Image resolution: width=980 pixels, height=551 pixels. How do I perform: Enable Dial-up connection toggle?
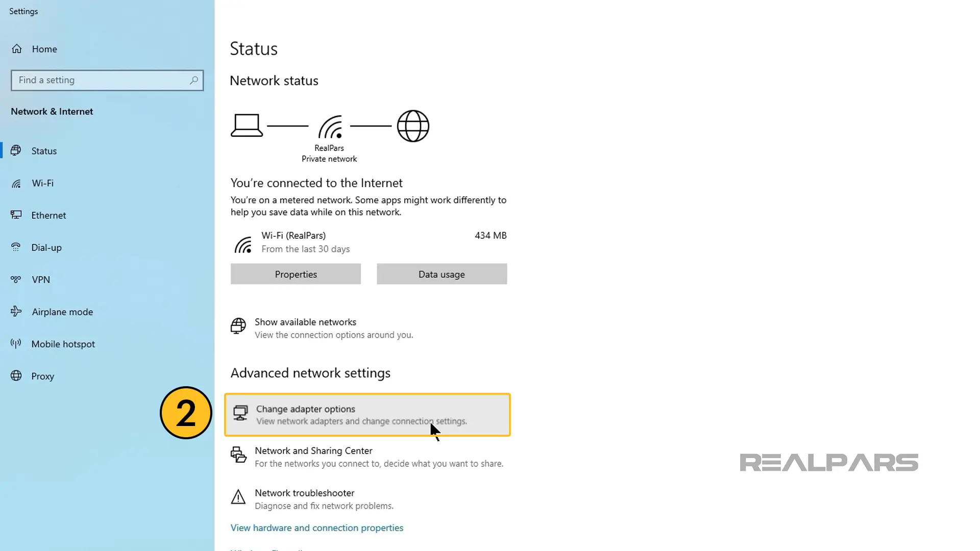[46, 247]
